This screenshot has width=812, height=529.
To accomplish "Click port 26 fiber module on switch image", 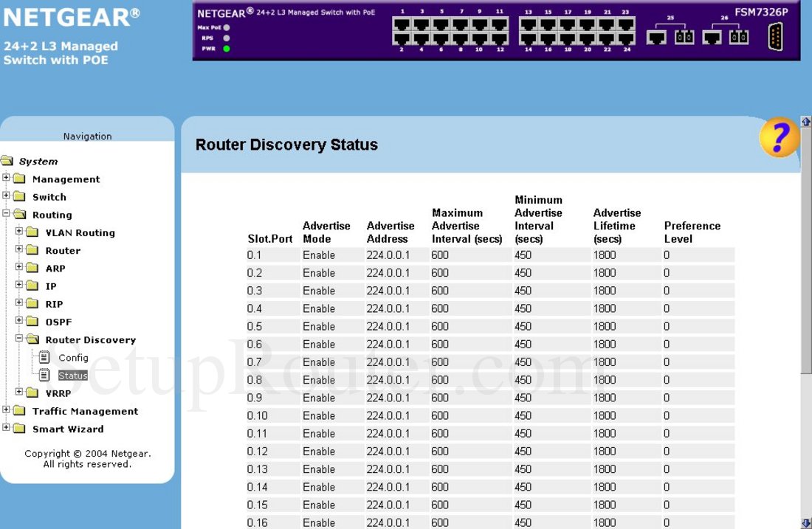I will [x=739, y=38].
